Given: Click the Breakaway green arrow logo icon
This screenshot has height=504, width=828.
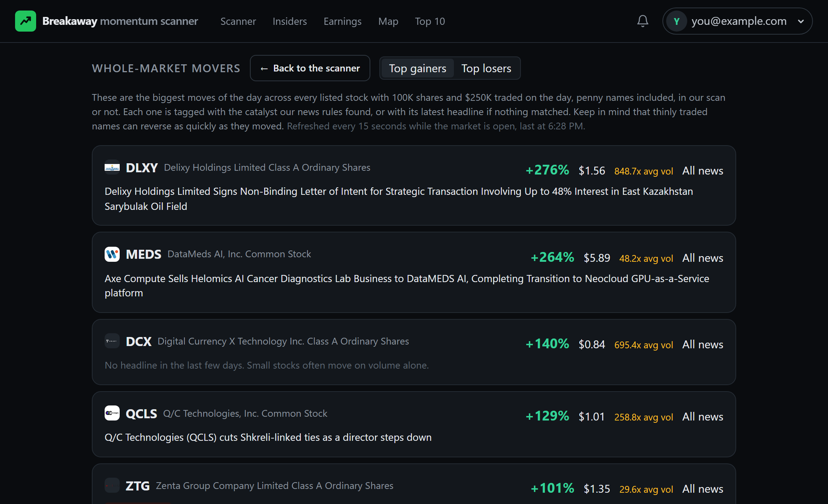Looking at the screenshot, I should (x=26, y=21).
